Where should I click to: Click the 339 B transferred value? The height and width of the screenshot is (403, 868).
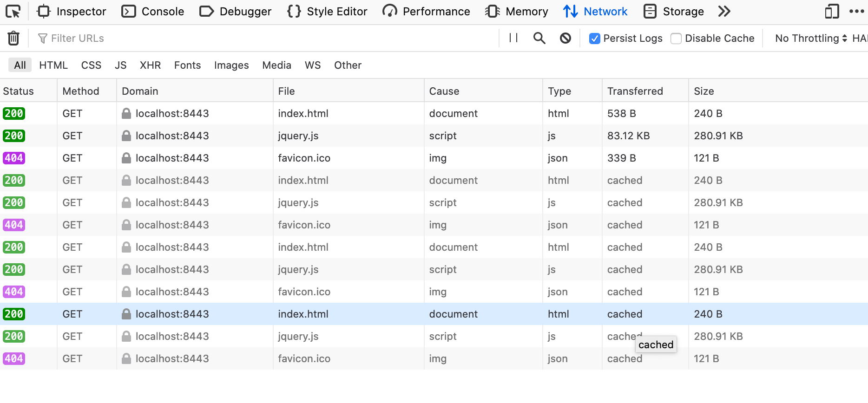[x=621, y=158]
